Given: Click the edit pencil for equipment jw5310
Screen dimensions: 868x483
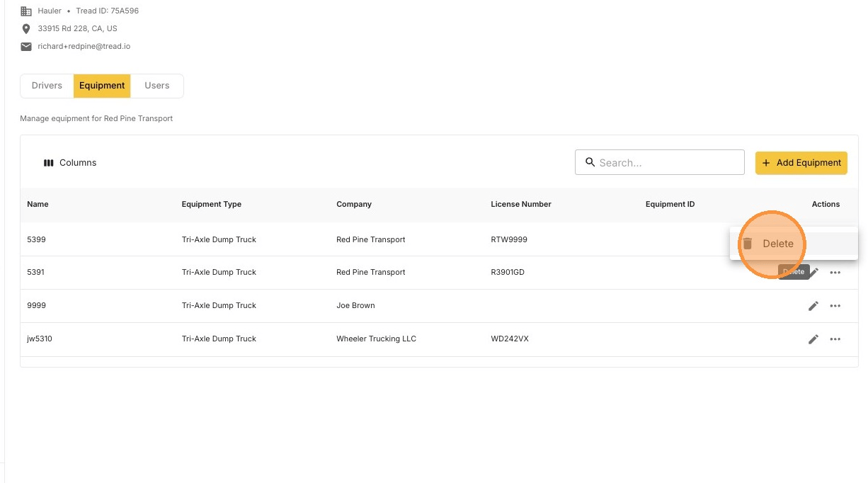Looking at the screenshot, I should point(813,339).
